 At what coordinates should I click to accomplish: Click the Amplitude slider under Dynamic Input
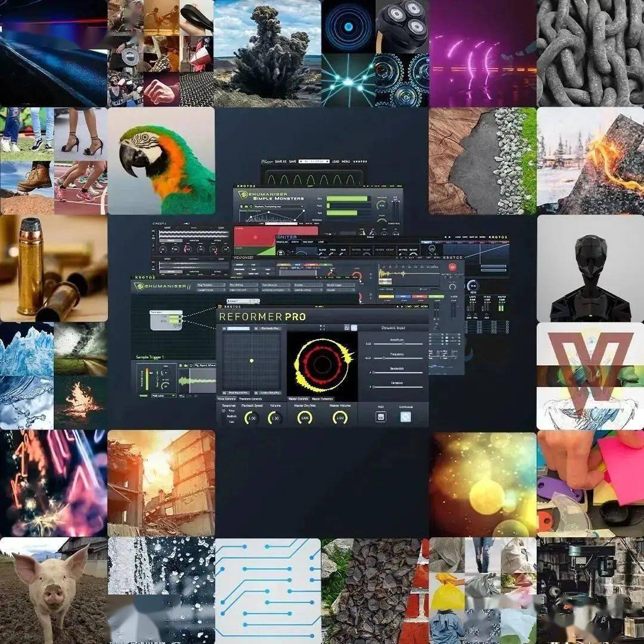402,344
